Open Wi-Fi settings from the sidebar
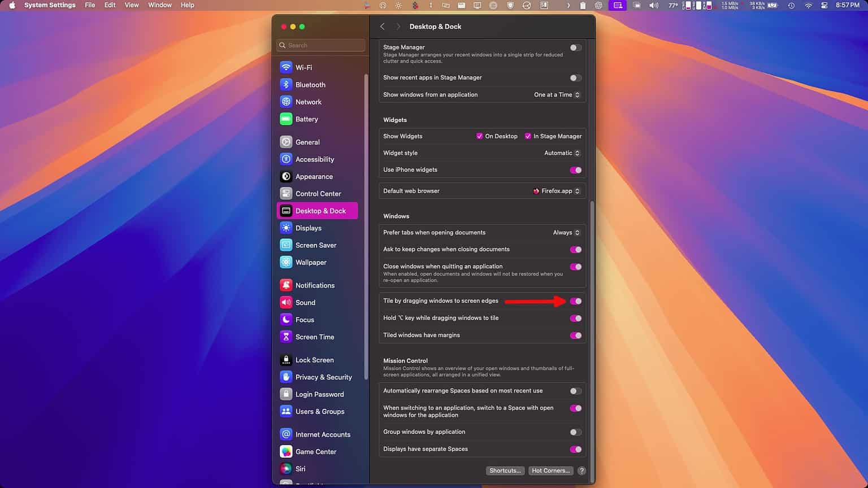Image resolution: width=868 pixels, height=488 pixels. pos(304,67)
